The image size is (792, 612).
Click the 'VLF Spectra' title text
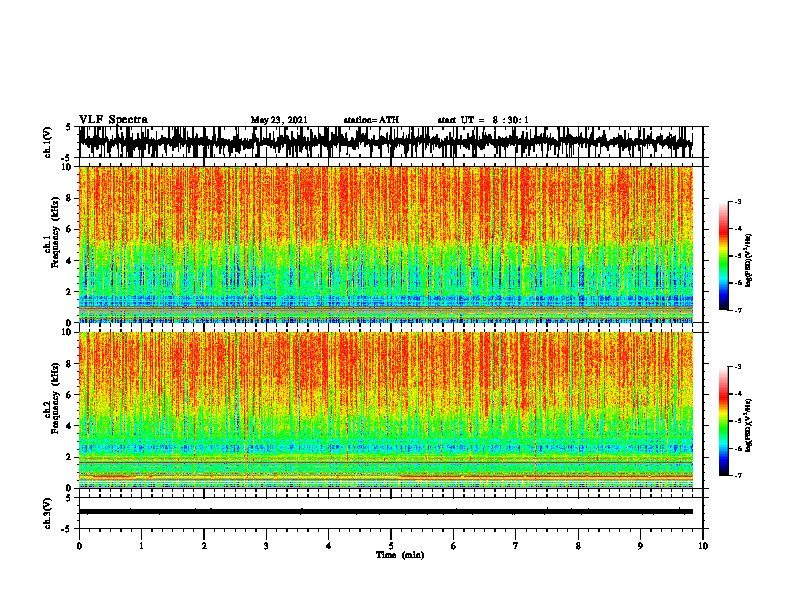(113, 120)
